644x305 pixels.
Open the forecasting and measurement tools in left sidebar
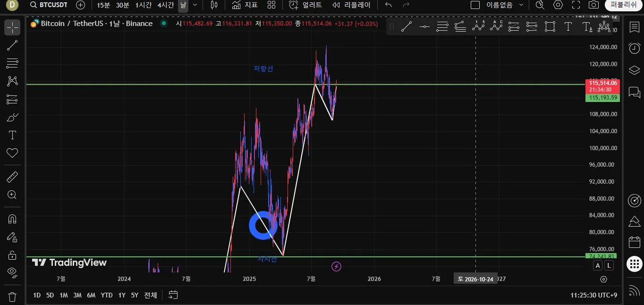12,99
